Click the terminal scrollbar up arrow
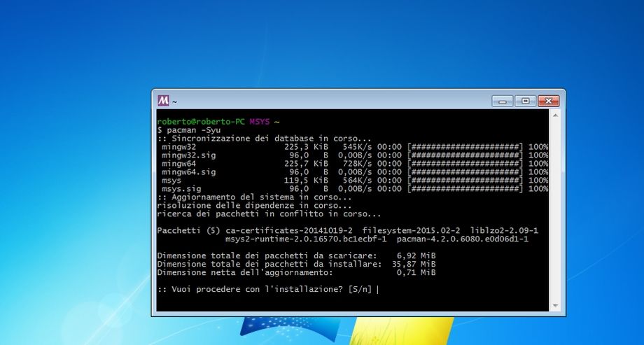The image size is (644, 345). [555, 115]
